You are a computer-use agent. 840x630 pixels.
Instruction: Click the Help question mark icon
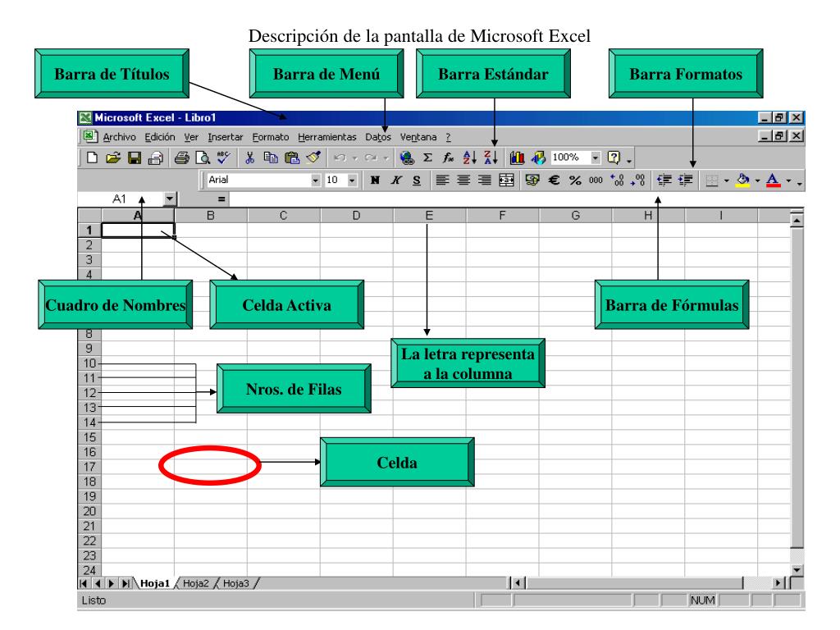click(x=614, y=157)
